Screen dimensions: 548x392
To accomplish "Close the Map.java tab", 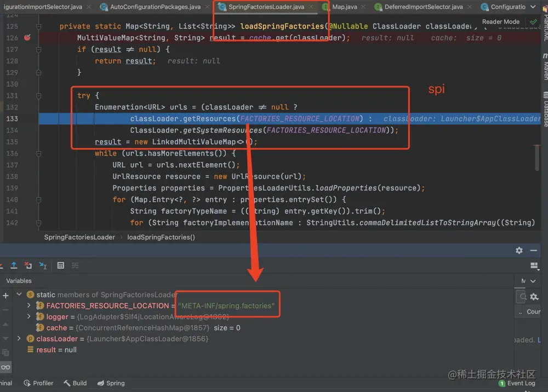I will click(x=363, y=7).
